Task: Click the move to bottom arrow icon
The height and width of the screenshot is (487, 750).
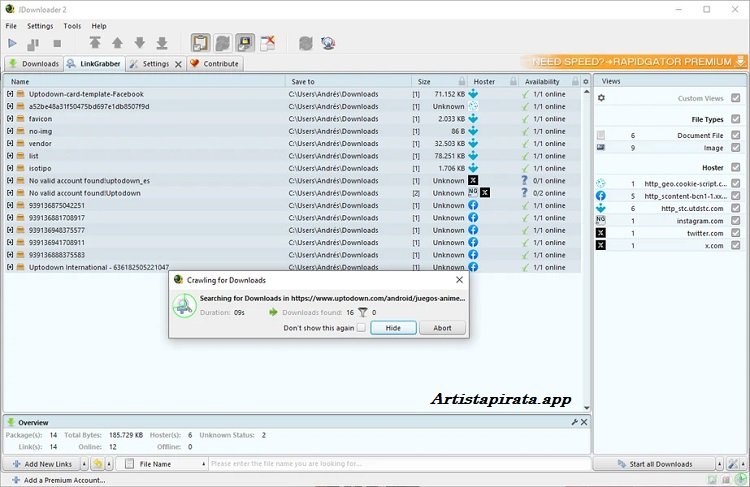Action: coord(161,43)
